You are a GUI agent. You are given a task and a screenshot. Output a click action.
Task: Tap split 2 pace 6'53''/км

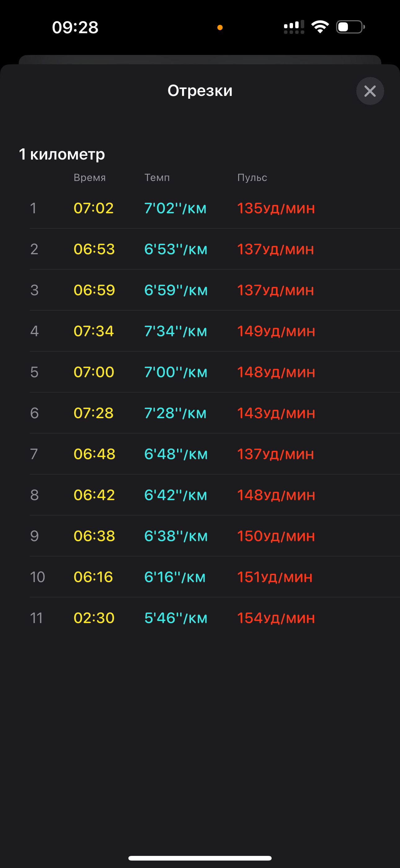click(176, 249)
